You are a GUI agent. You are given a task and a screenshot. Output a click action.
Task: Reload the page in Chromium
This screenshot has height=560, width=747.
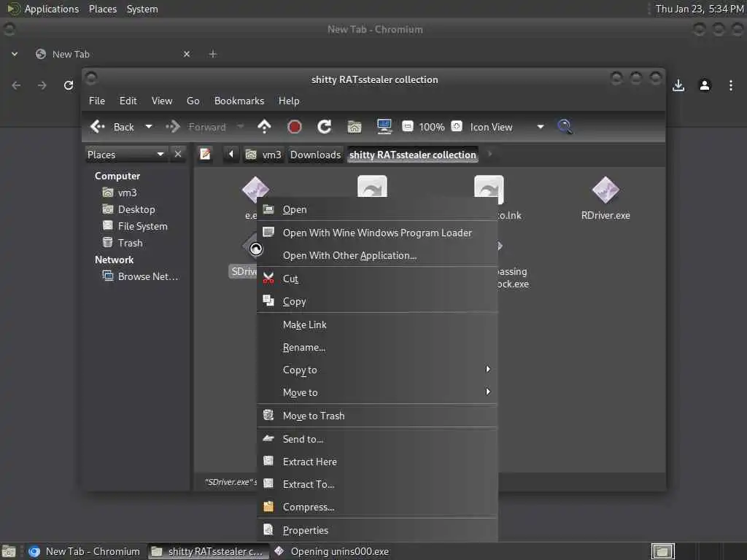coord(69,85)
